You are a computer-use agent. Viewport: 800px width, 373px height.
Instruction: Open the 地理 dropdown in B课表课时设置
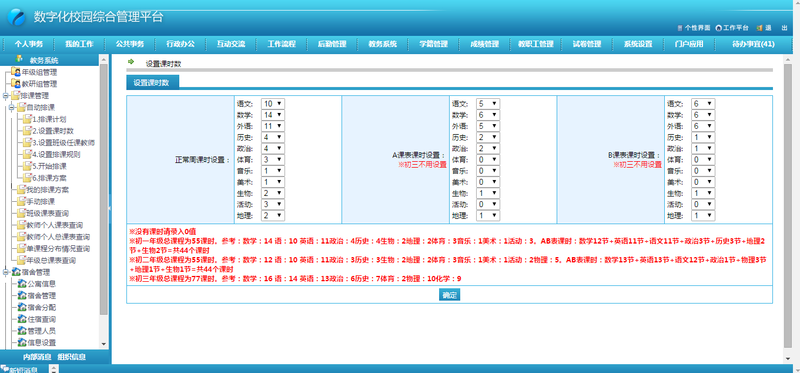pos(704,216)
